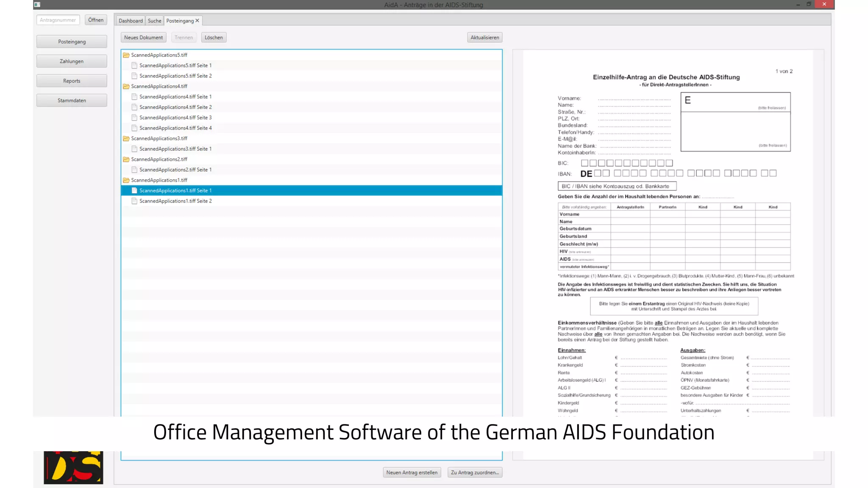Image resolution: width=868 pixels, height=488 pixels.
Task: Click page icon of ScannedApplications5.tiff Seite 1
Action: point(134,66)
